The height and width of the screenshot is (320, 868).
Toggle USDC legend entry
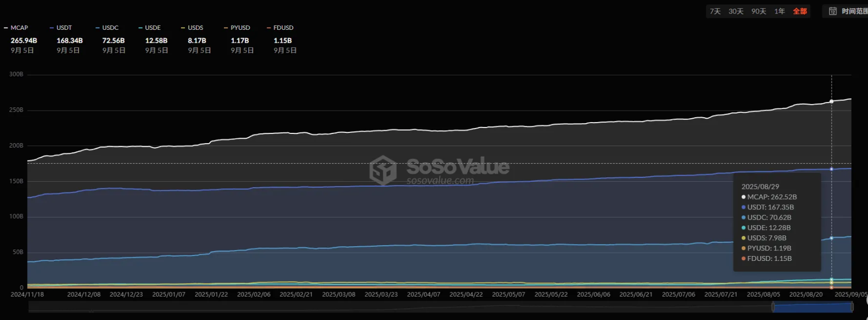(107, 28)
